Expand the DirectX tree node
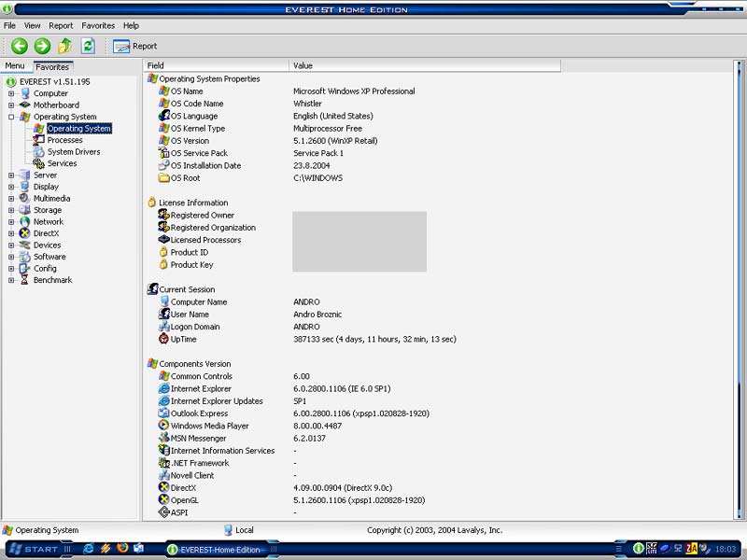 [x=11, y=233]
